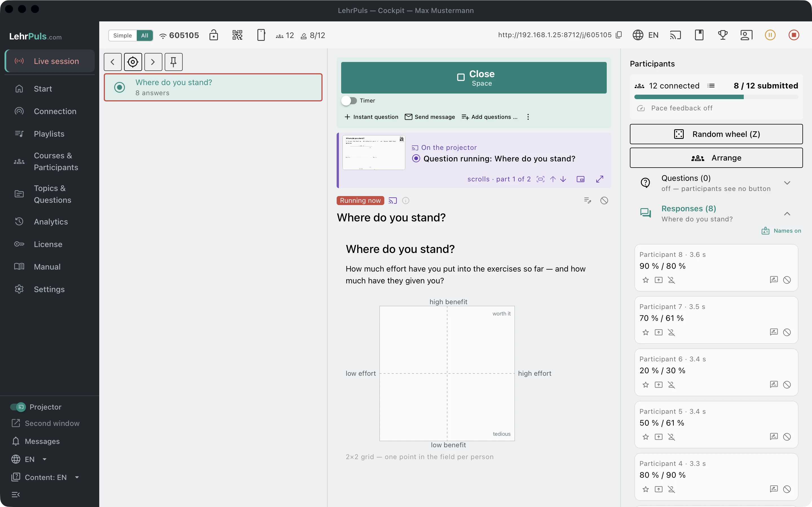This screenshot has width=812, height=507.
Task: Stop the session with the red record icon
Action: click(794, 35)
